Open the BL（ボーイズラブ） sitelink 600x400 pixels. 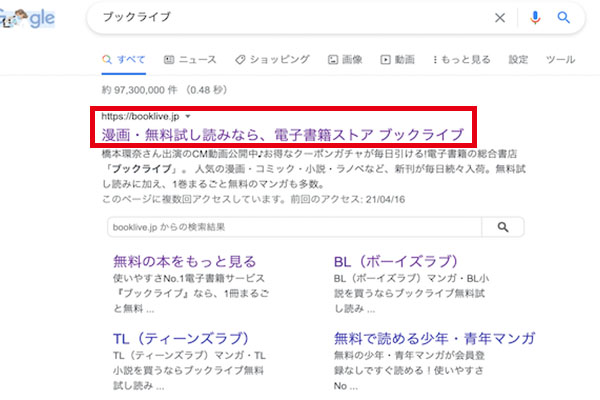(x=396, y=261)
